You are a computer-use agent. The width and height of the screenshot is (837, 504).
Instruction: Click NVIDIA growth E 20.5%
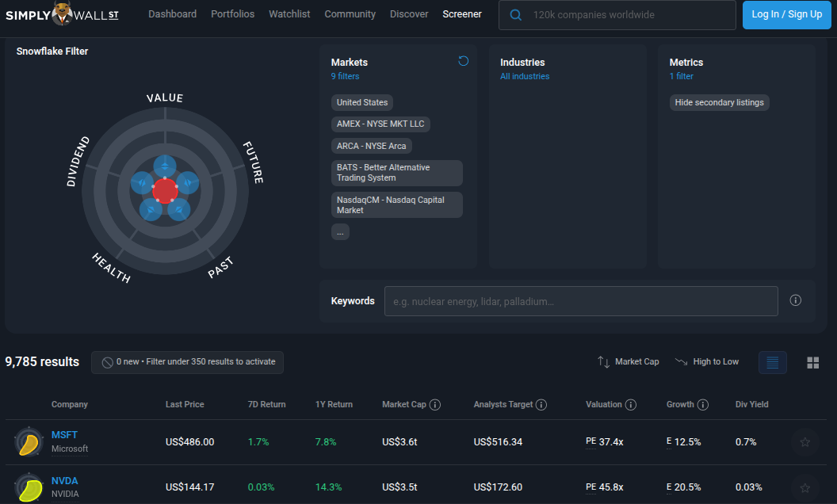point(683,487)
